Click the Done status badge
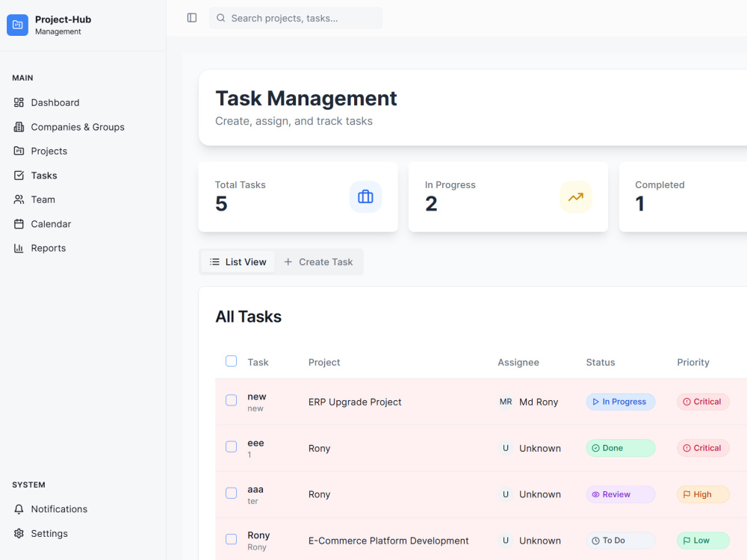 pyautogui.click(x=620, y=448)
